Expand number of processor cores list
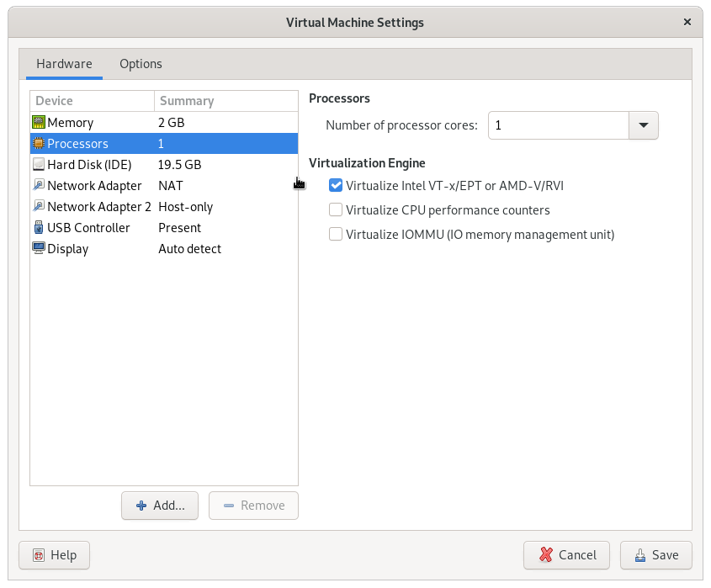The height and width of the screenshot is (588, 711). point(642,124)
